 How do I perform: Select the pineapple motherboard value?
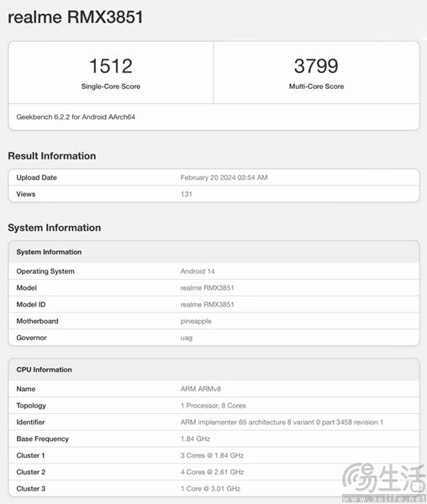pos(196,322)
